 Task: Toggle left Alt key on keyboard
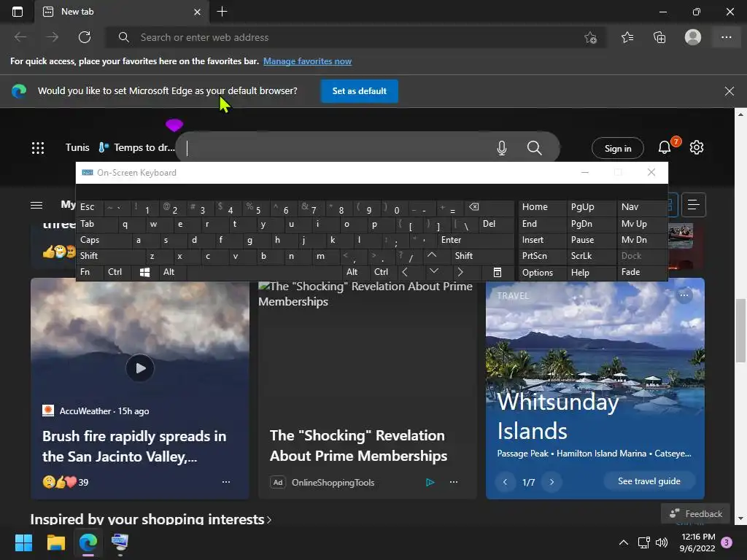click(172, 272)
